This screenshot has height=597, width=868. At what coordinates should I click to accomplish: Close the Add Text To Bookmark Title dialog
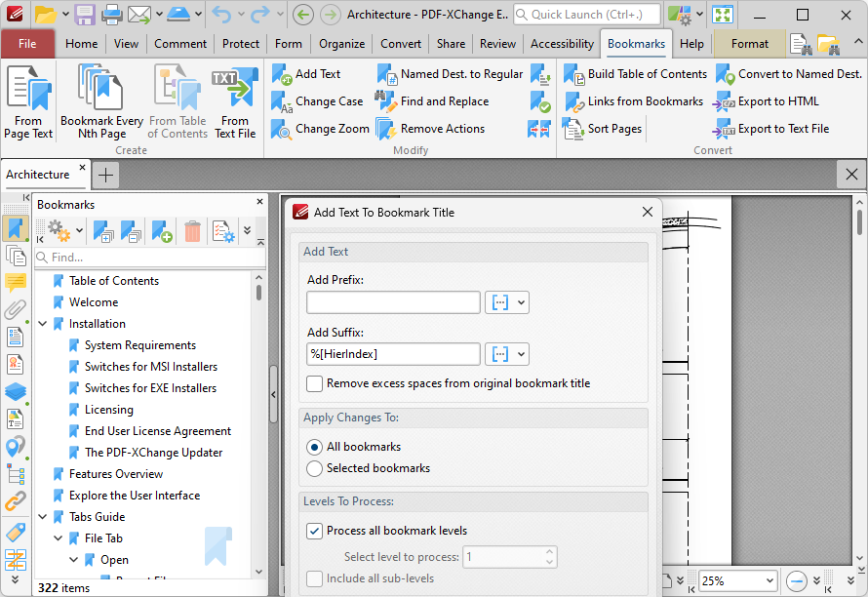point(648,212)
